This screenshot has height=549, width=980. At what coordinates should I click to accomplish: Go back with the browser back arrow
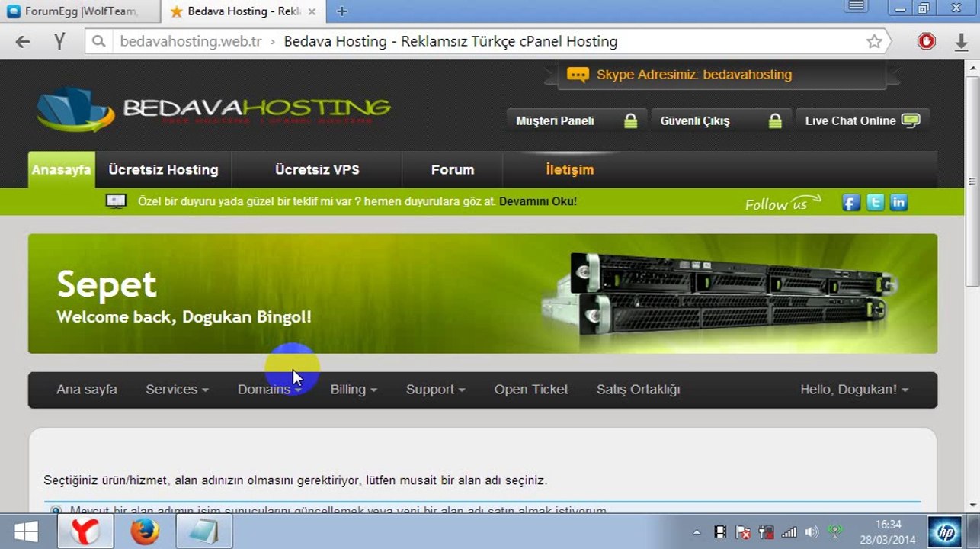click(x=23, y=42)
